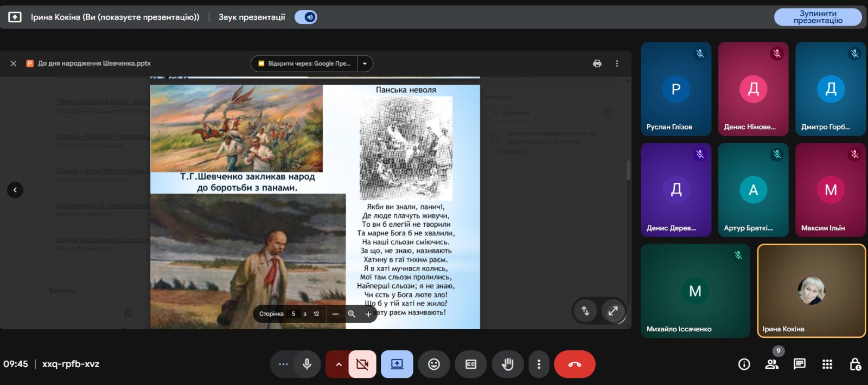Print the presentation file
The height and width of the screenshot is (385, 868).
[597, 63]
